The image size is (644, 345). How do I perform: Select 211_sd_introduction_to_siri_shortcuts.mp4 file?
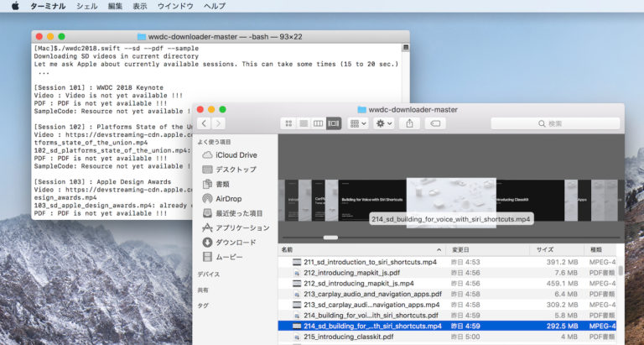pos(447,262)
